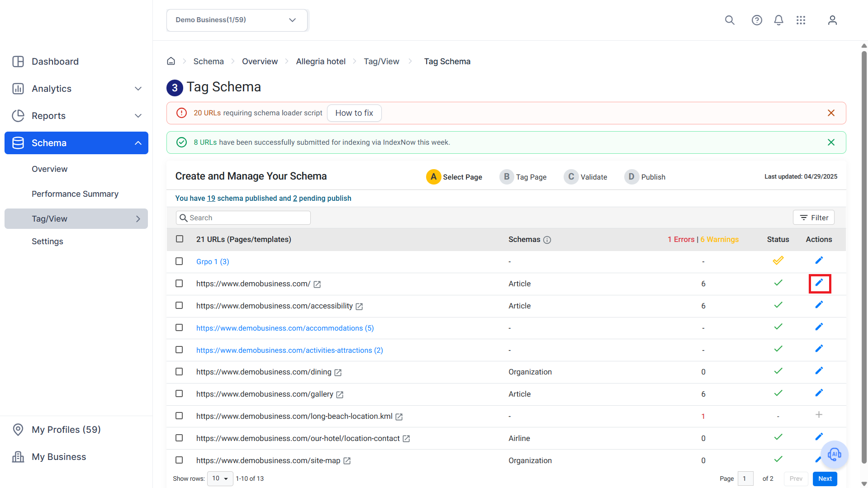
Task: Check the dining row checkbox
Action: [x=179, y=372]
